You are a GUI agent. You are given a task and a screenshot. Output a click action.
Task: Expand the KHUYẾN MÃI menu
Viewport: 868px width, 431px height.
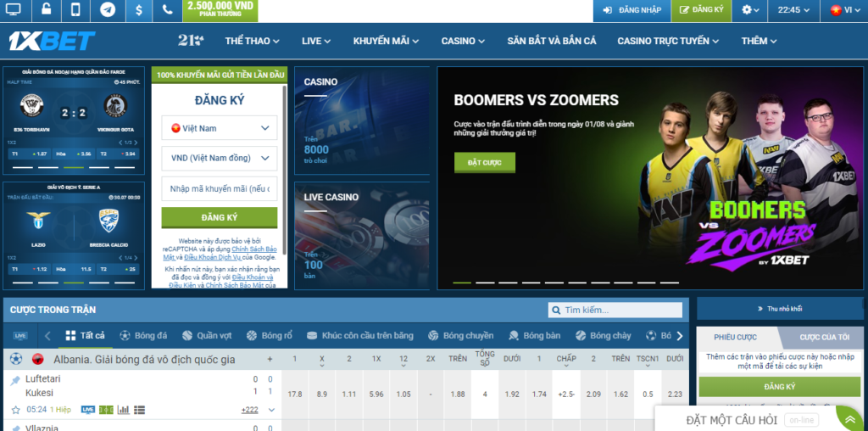[x=386, y=41]
